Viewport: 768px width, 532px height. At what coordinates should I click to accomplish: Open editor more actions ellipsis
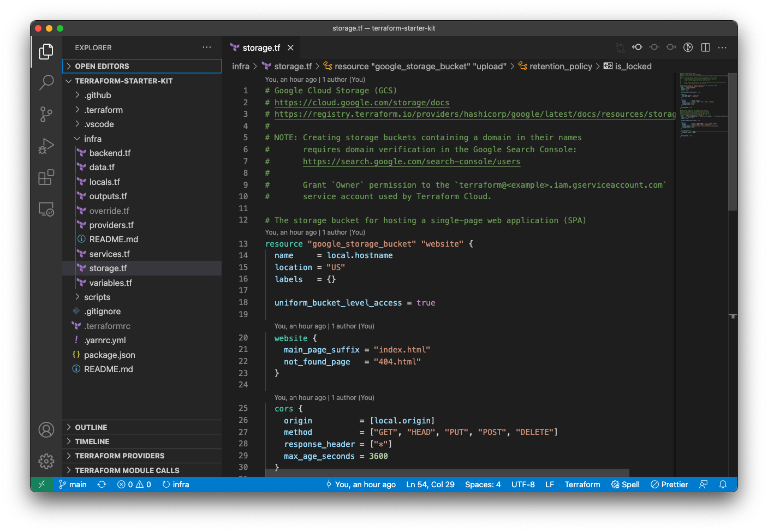tap(723, 47)
